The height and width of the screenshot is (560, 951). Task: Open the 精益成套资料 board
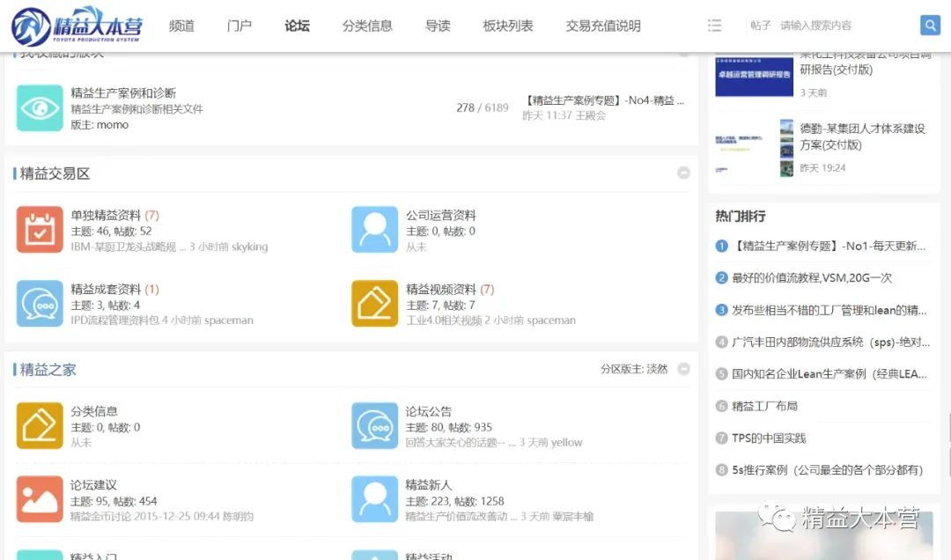(106, 290)
